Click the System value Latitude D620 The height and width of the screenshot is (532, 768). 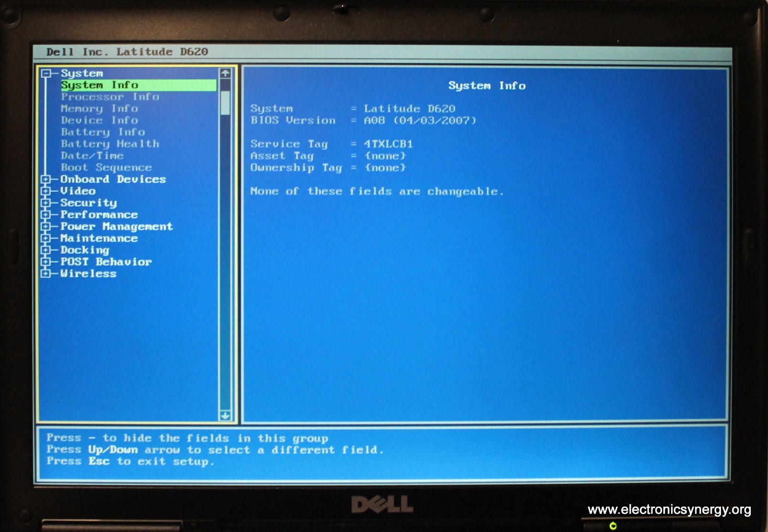point(409,109)
